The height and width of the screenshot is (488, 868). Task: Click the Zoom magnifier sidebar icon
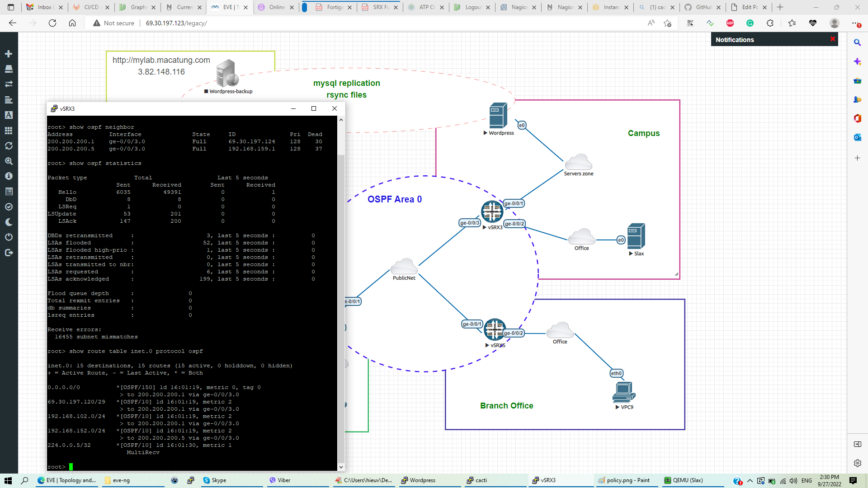[9, 161]
